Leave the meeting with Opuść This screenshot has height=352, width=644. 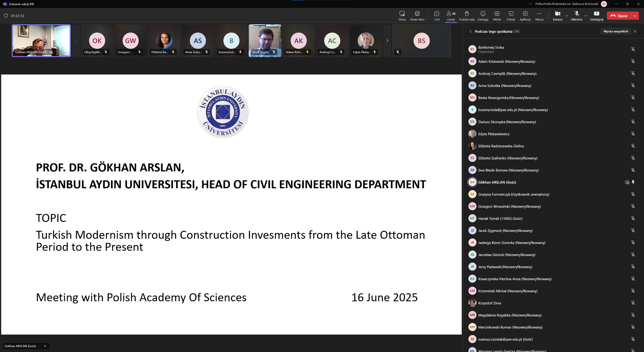pos(619,16)
